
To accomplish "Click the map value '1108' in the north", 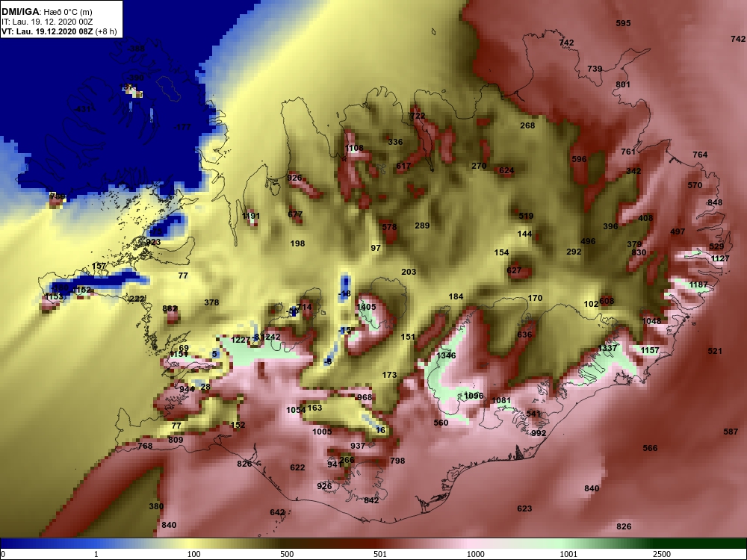I will (354, 148).
